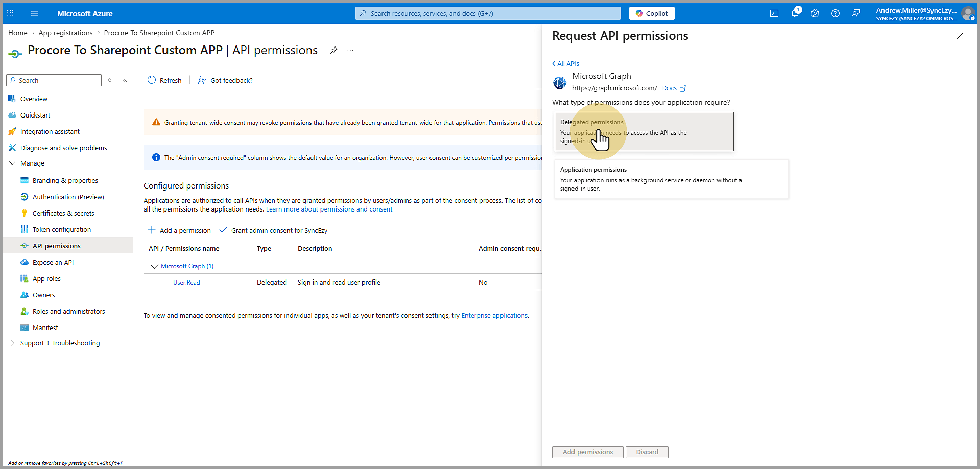Choose Delegated permissions card
The image size is (980, 469).
tap(643, 131)
